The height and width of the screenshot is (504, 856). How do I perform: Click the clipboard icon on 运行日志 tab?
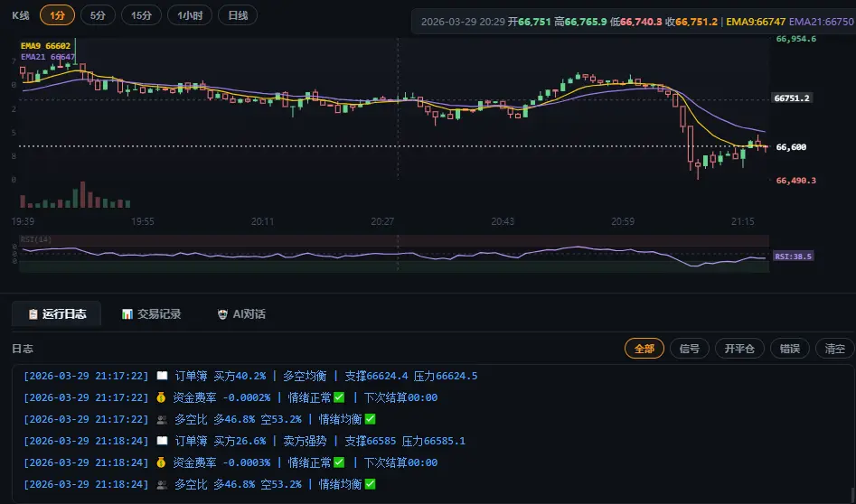pyautogui.click(x=33, y=314)
